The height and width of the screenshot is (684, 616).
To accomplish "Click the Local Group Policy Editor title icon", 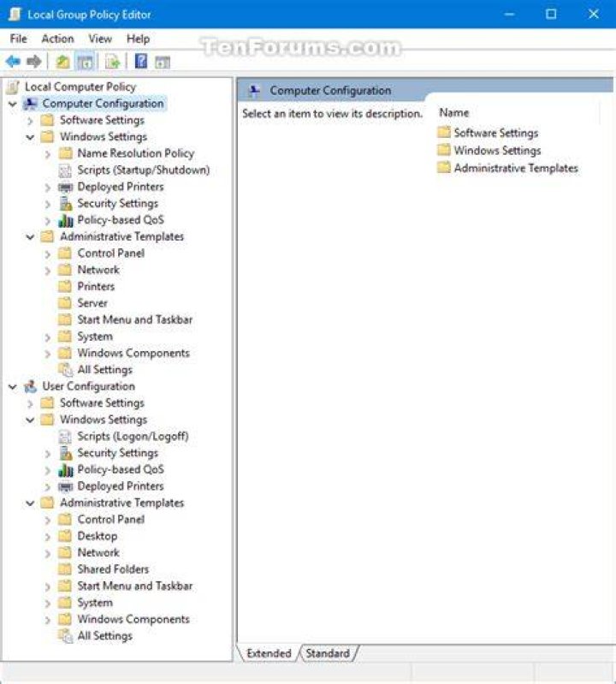I will (15, 15).
